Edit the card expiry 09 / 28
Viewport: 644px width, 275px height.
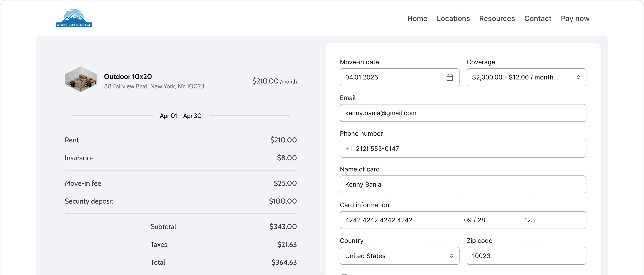pyautogui.click(x=474, y=220)
